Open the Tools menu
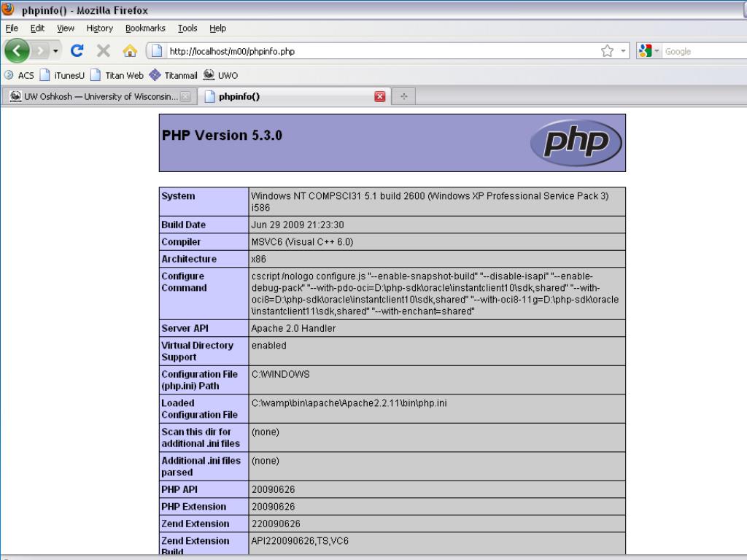Viewport: 747px width, 560px height. point(187,28)
